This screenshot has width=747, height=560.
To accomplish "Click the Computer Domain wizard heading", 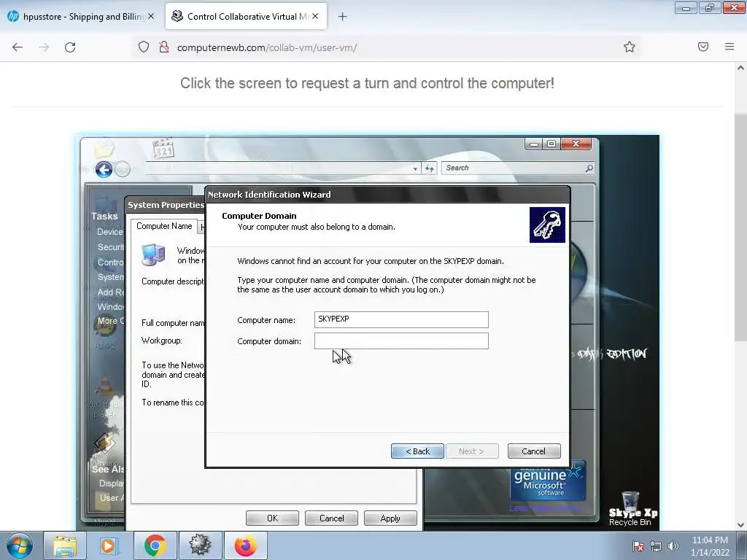I will 259,216.
